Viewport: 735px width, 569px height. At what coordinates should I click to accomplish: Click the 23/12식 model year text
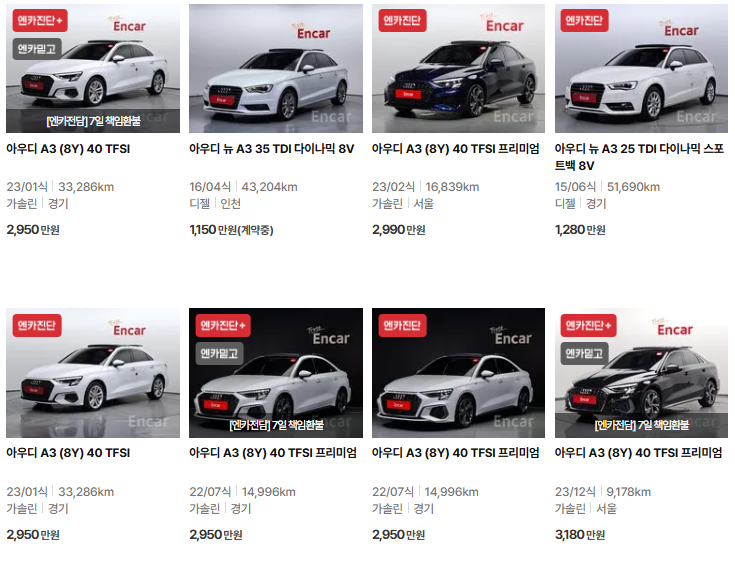click(575, 492)
